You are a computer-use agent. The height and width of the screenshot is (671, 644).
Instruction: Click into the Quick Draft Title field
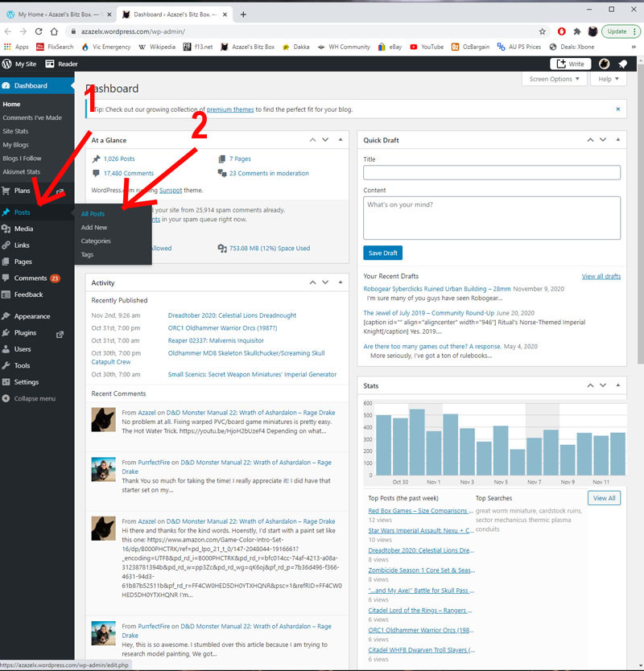pos(491,172)
